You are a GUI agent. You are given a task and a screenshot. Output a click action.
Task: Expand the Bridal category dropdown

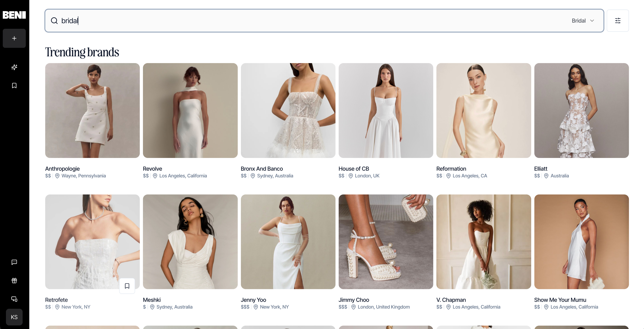click(x=583, y=20)
